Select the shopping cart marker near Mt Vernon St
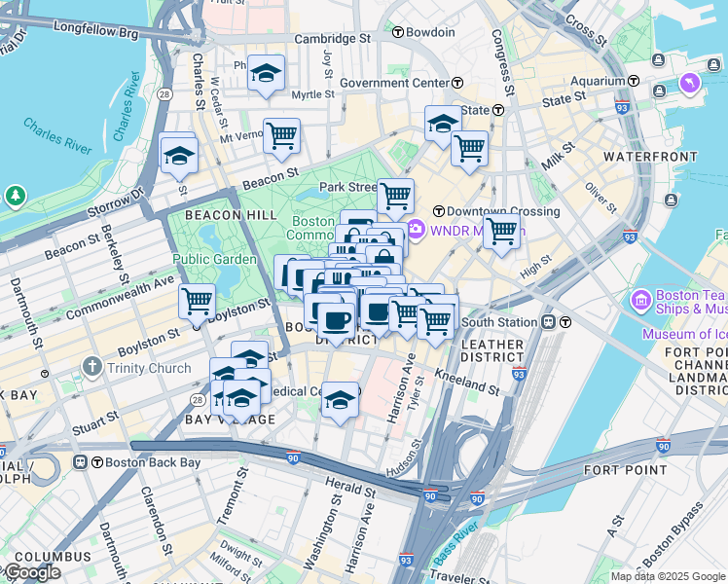The image size is (728, 584). point(282,137)
